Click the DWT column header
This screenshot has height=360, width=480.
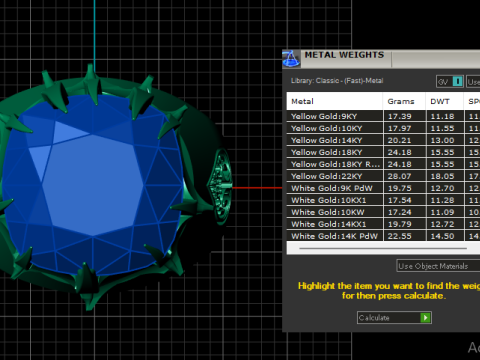445,101
